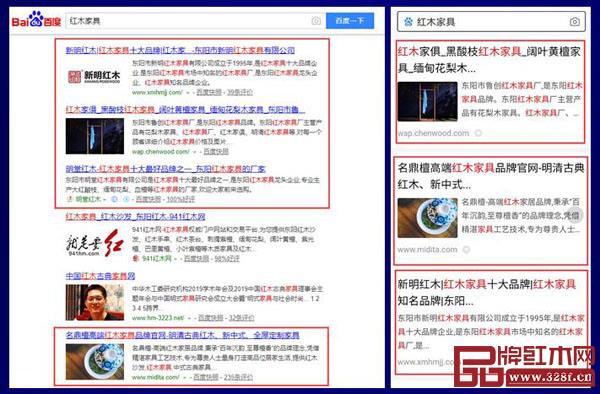
Task: Click the porcelain bowl thumbnail in desktop results
Action: coord(95,361)
